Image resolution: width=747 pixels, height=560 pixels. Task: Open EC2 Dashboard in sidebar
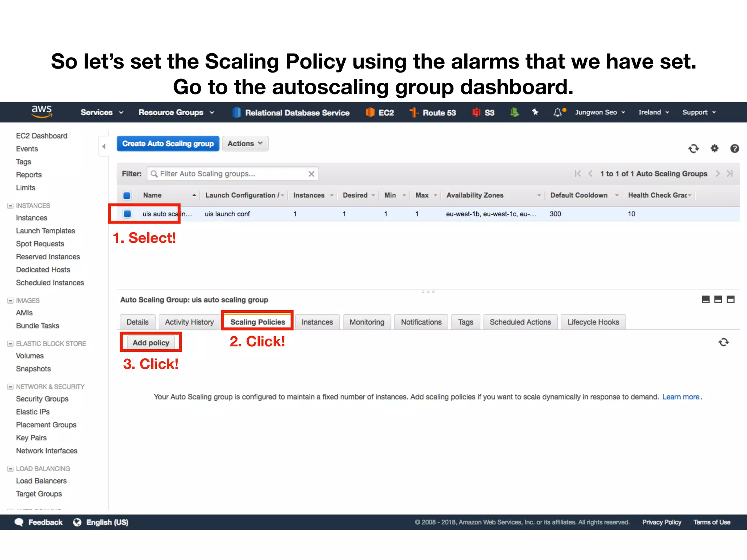coord(42,136)
